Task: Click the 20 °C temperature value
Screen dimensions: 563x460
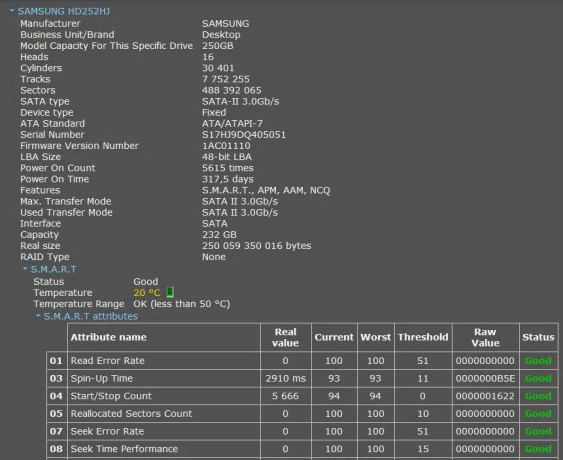Action: [x=147, y=293]
